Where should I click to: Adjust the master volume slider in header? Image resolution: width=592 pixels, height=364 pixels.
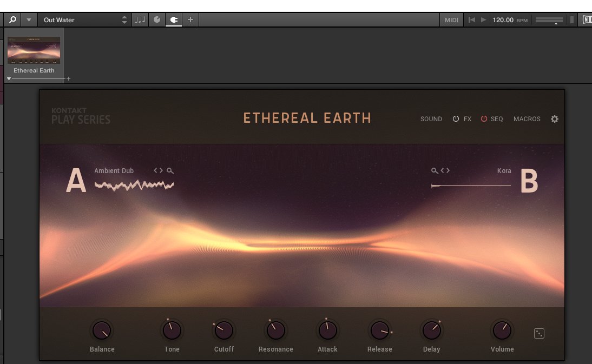point(549,20)
